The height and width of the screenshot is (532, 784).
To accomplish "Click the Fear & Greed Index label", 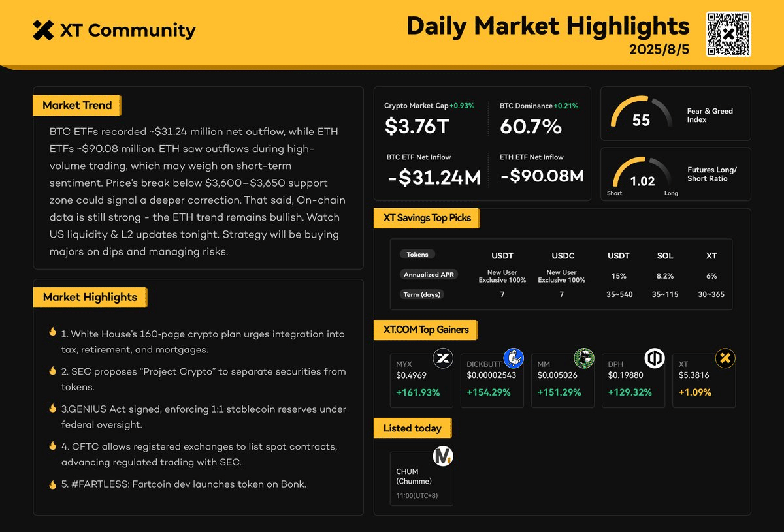I will tap(710, 116).
